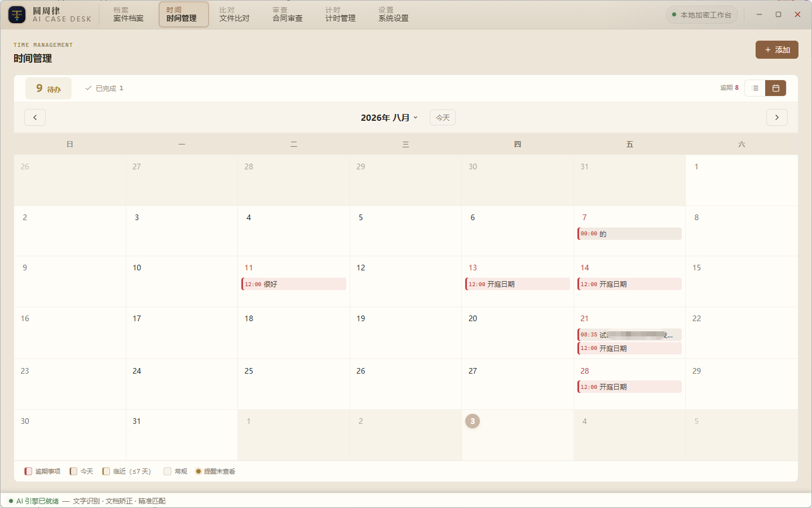This screenshot has width=812, height=508.
Task: Switch to list view icon
Action: [755, 88]
